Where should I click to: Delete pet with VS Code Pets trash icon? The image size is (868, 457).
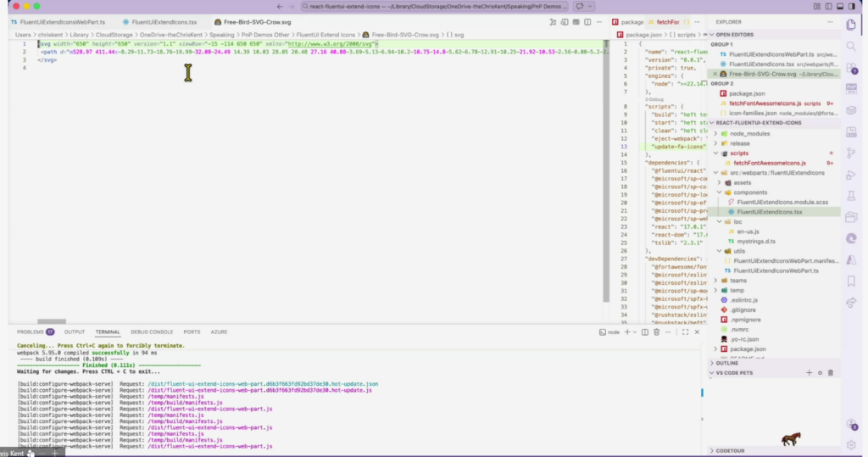point(831,372)
